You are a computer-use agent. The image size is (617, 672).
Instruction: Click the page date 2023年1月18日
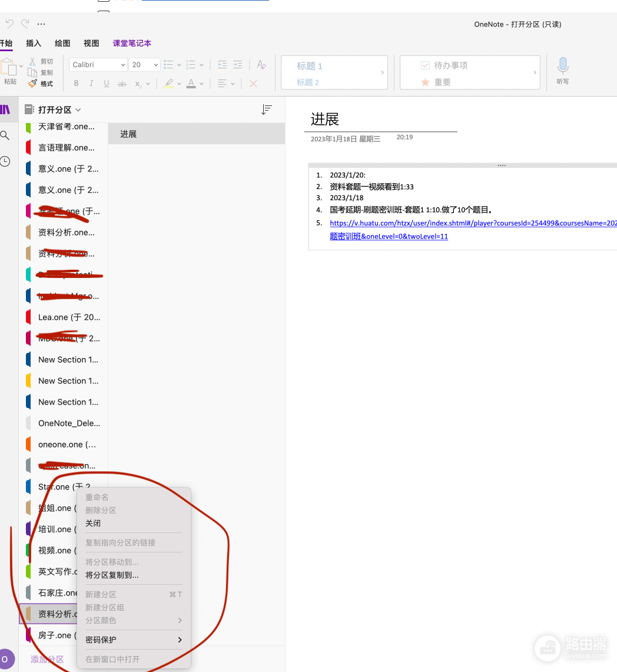tap(346, 139)
